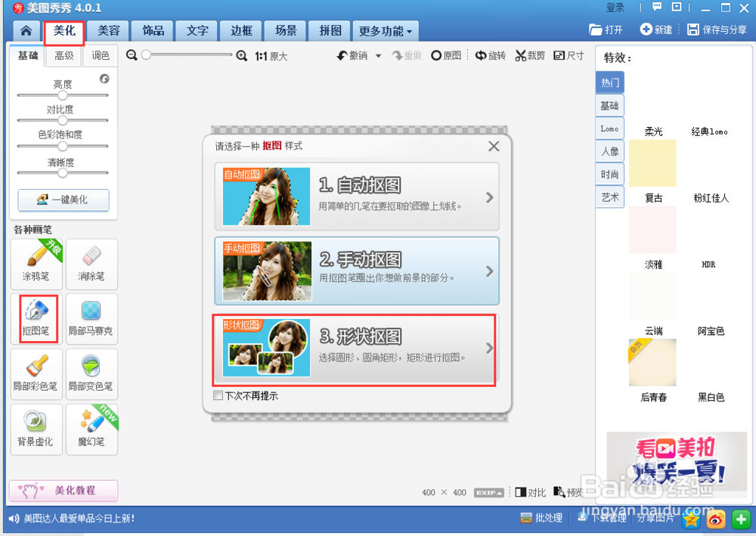This screenshot has height=536, width=756.
Task: Switch to the 美容 tab
Action: tap(109, 31)
